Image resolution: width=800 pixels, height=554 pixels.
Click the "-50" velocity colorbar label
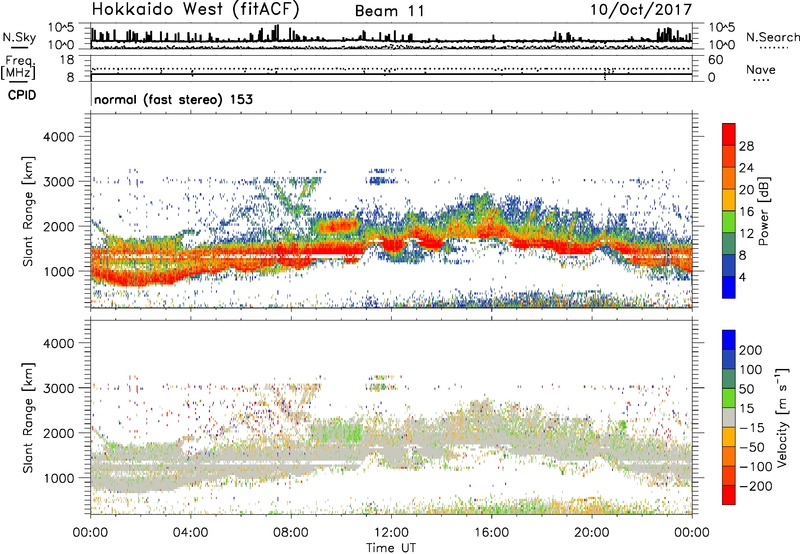(x=753, y=447)
